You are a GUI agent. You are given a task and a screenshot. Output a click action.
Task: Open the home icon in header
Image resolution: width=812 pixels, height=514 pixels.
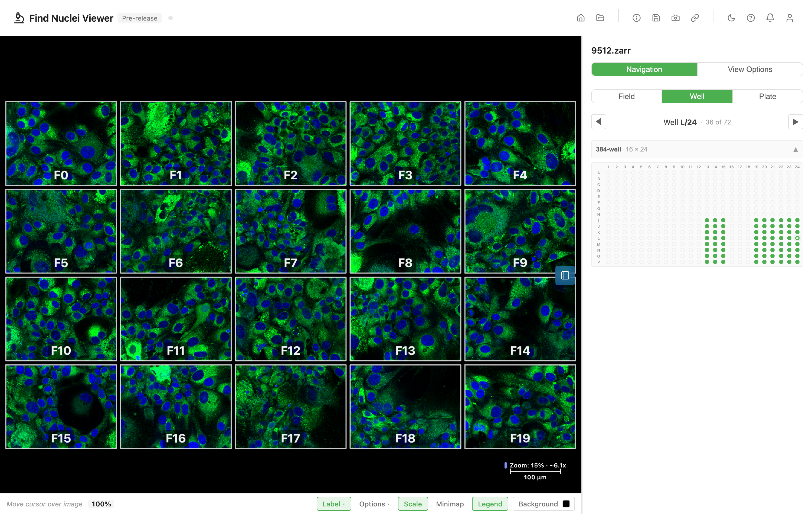tap(581, 18)
